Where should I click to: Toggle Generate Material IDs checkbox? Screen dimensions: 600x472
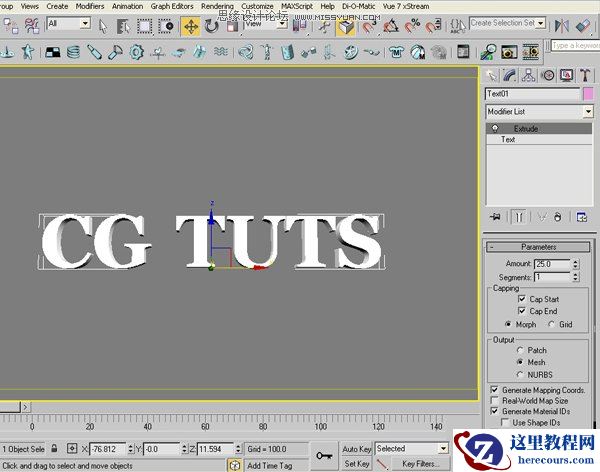pyautogui.click(x=494, y=411)
